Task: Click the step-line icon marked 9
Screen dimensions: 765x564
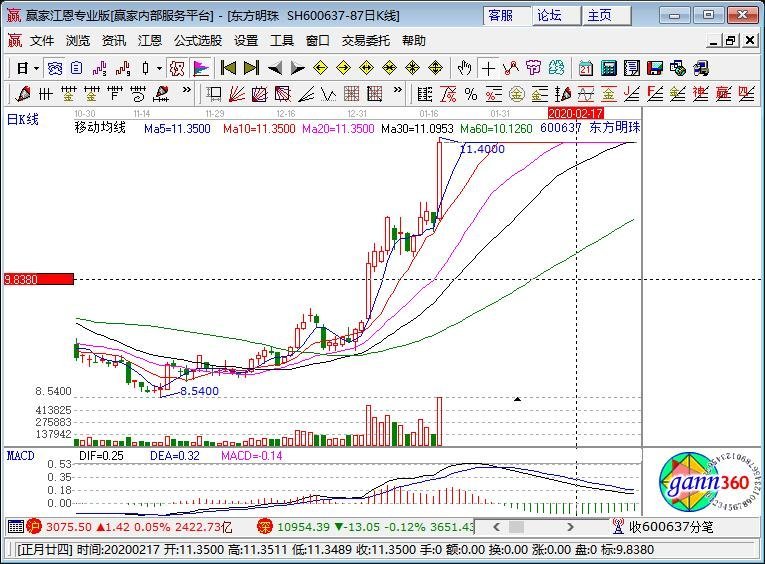Action: pyautogui.click(x=123, y=68)
